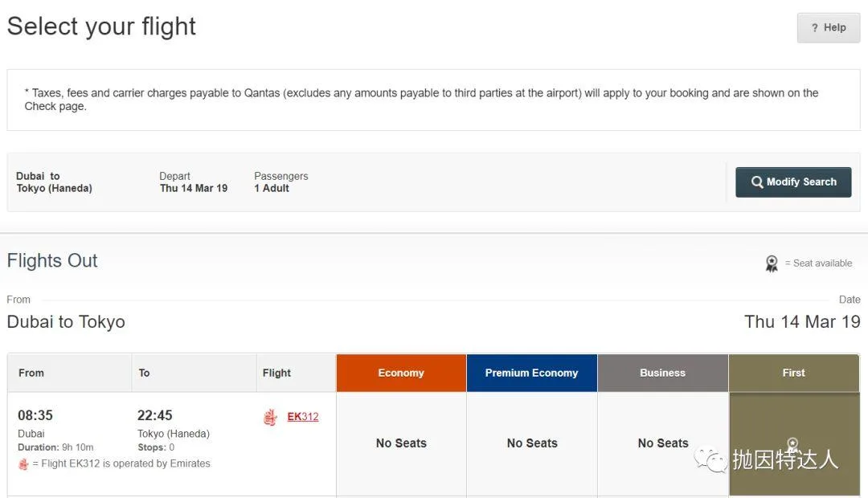Image resolution: width=868 pixels, height=498 pixels.
Task: Select the Economy fare column header
Action: [401, 373]
